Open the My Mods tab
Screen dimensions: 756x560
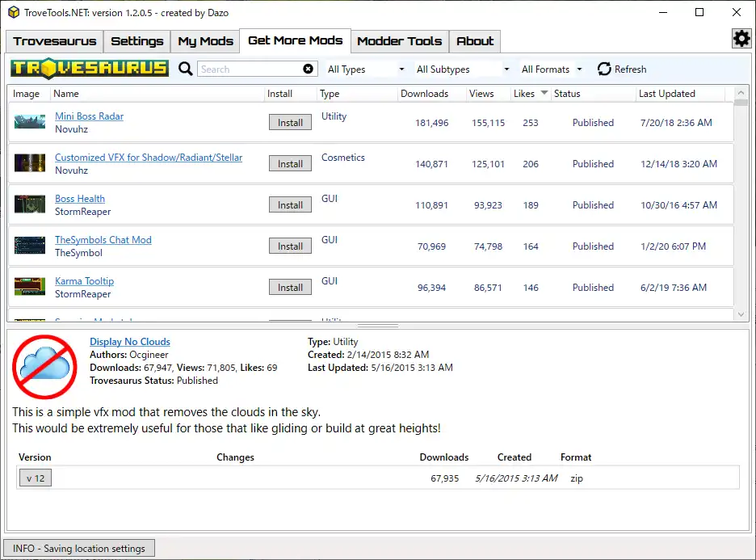(204, 41)
